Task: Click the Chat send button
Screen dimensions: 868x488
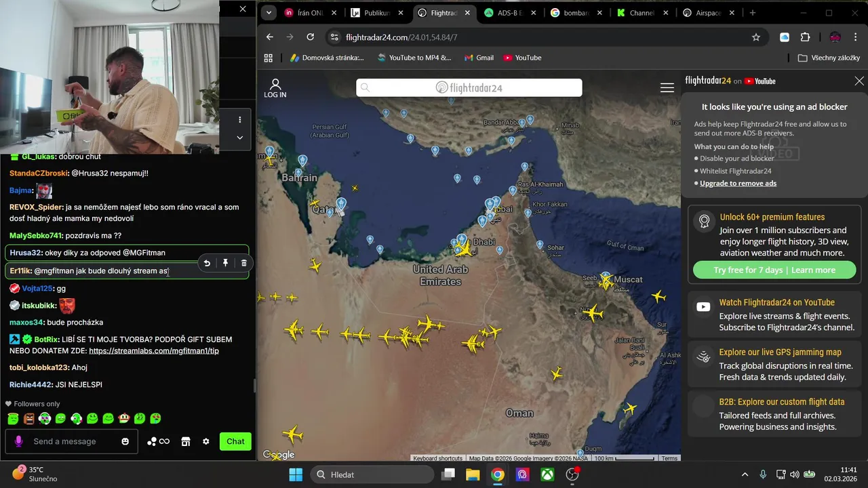Action: pos(235,441)
